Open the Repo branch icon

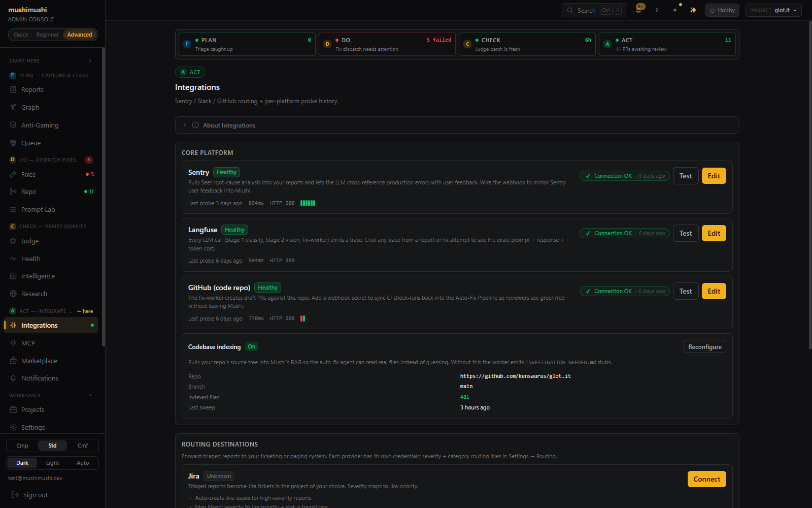pos(13,192)
